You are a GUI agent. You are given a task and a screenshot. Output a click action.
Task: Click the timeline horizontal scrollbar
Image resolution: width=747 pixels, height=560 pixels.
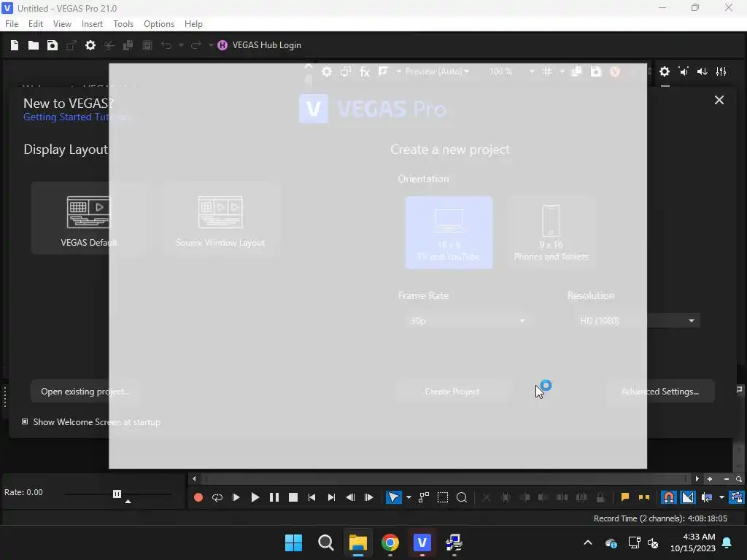pos(446,478)
